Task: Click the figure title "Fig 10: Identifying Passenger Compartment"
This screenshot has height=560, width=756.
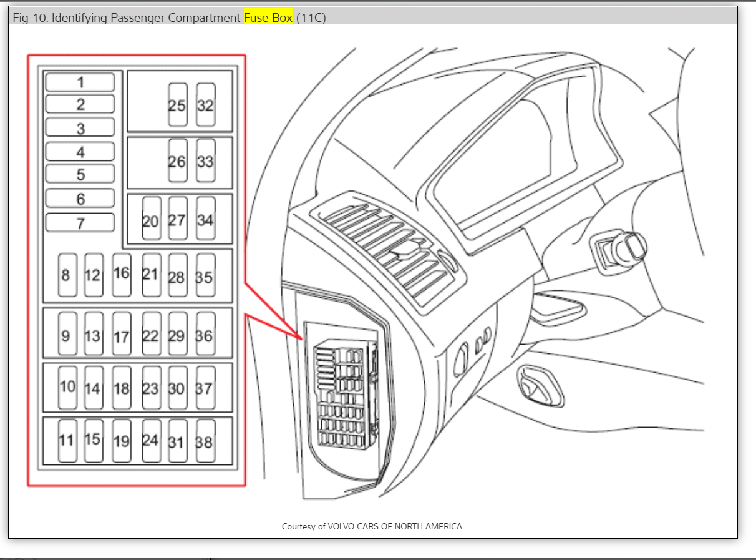Action: click(127, 18)
